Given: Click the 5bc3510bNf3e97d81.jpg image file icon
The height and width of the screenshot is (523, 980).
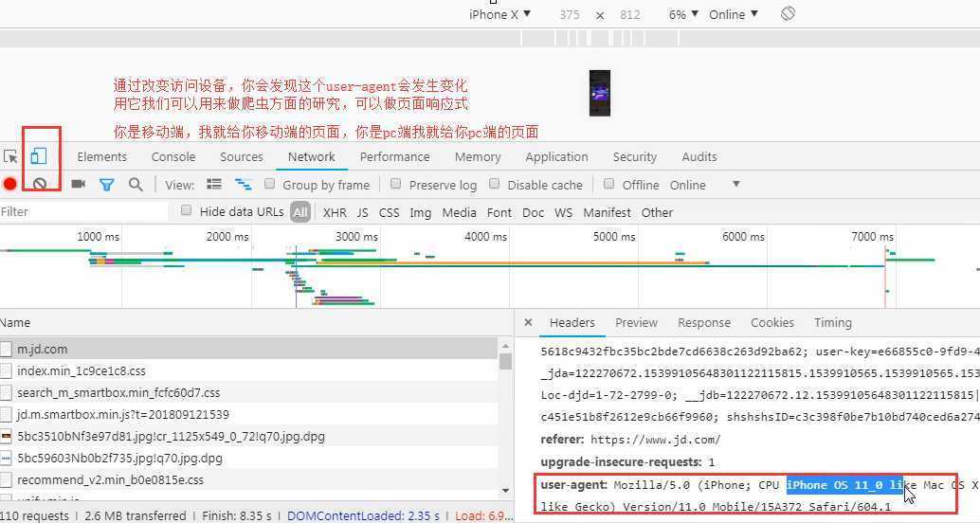Looking at the screenshot, I should pyautogui.click(x=7, y=436).
